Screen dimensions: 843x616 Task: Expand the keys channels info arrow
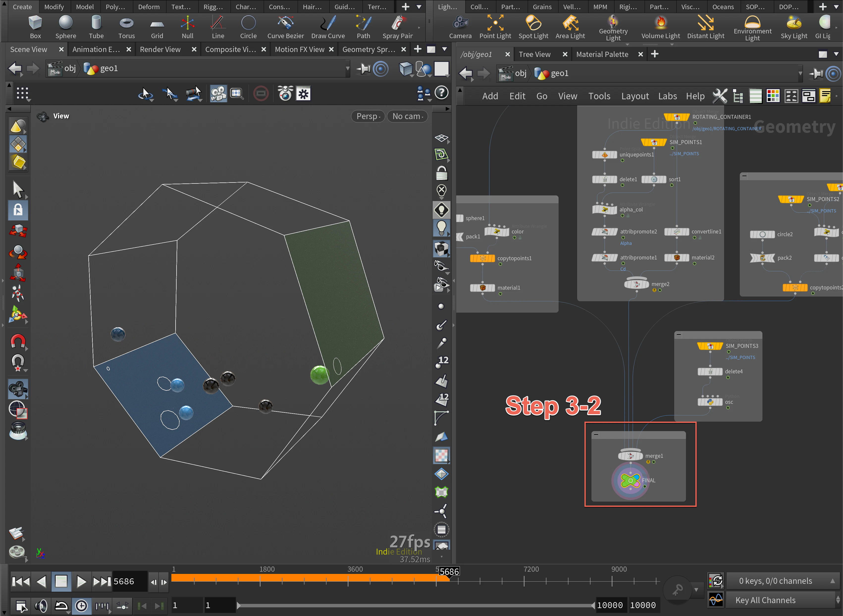click(833, 581)
